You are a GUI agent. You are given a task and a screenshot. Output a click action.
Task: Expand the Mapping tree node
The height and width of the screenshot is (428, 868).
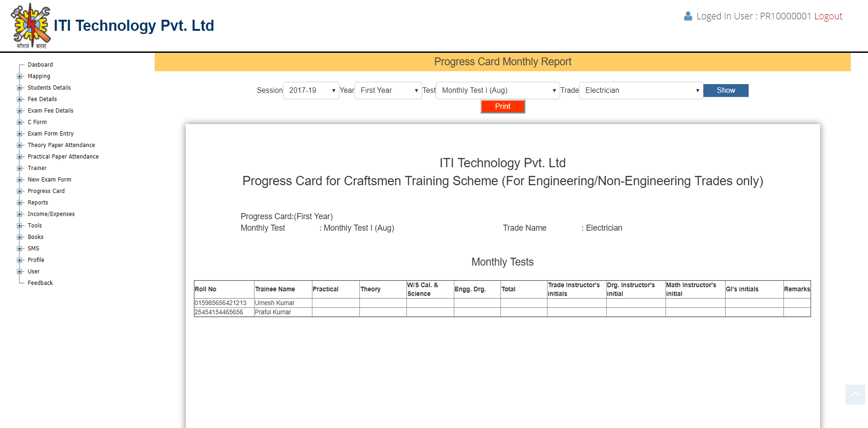click(19, 76)
